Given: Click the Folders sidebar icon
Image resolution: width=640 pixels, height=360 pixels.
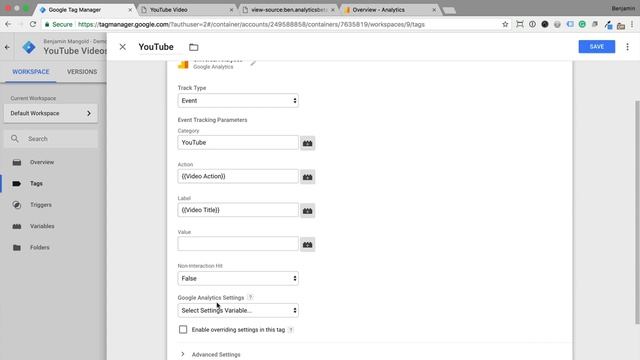Looking at the screenshot, I should 17,247.
